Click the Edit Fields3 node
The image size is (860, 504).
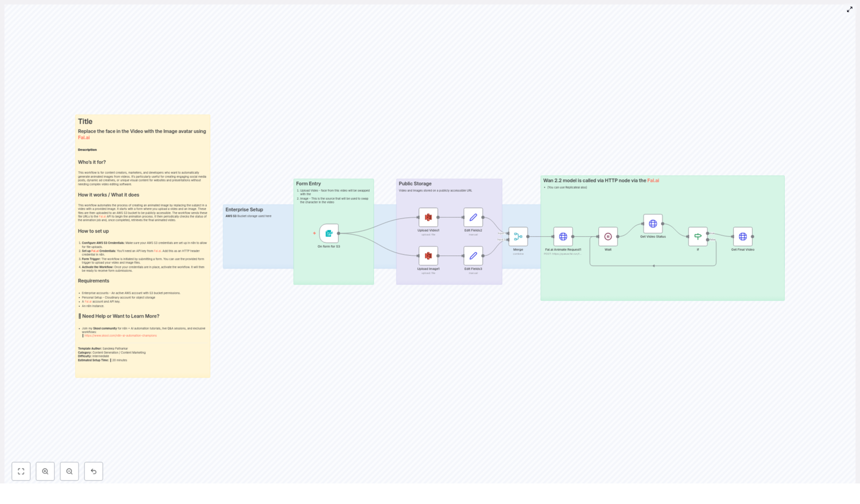pos(473,256)
